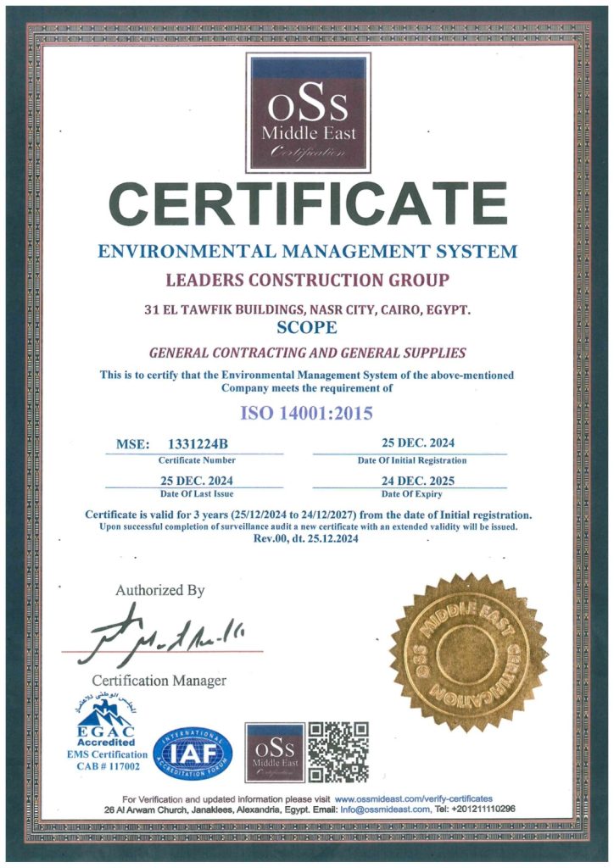Click the ENVIRONMENTAL MANAGEMENT SYSTEM heading

(x=307, y=251)
